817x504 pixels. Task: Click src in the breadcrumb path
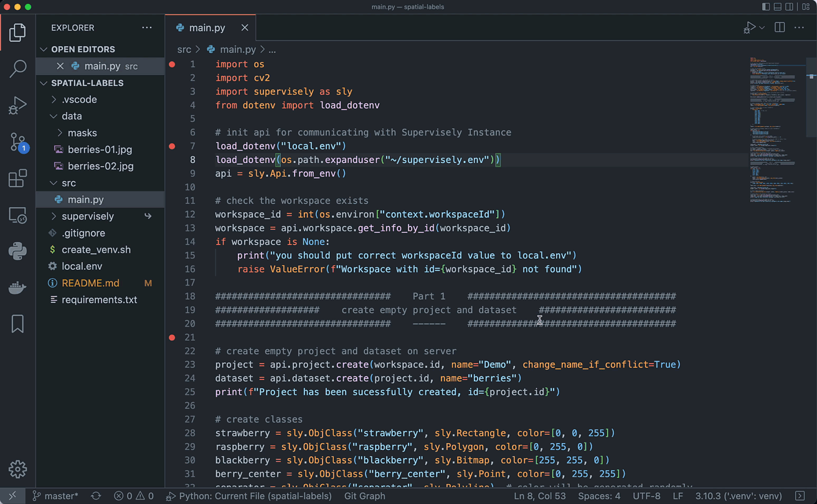(184, 49)
